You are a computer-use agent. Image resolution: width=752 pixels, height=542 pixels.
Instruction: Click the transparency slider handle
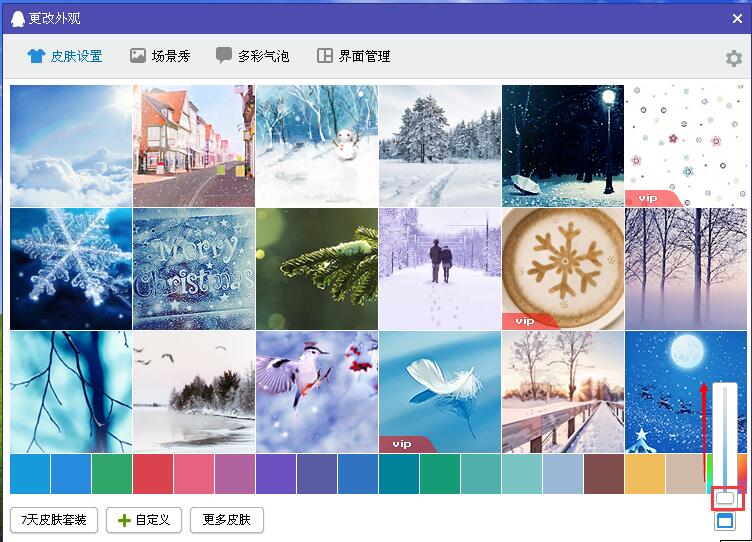pyautogui.click(x=725, y=498)
